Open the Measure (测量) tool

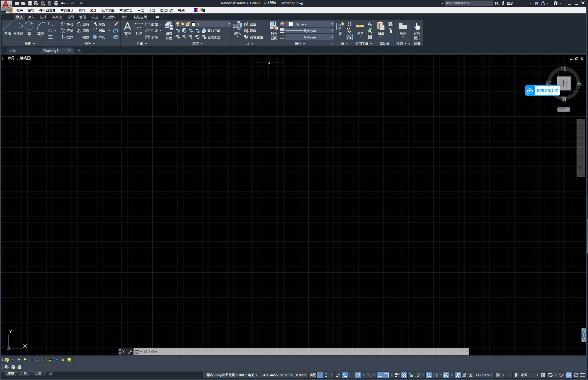click(x=360, y=28)
